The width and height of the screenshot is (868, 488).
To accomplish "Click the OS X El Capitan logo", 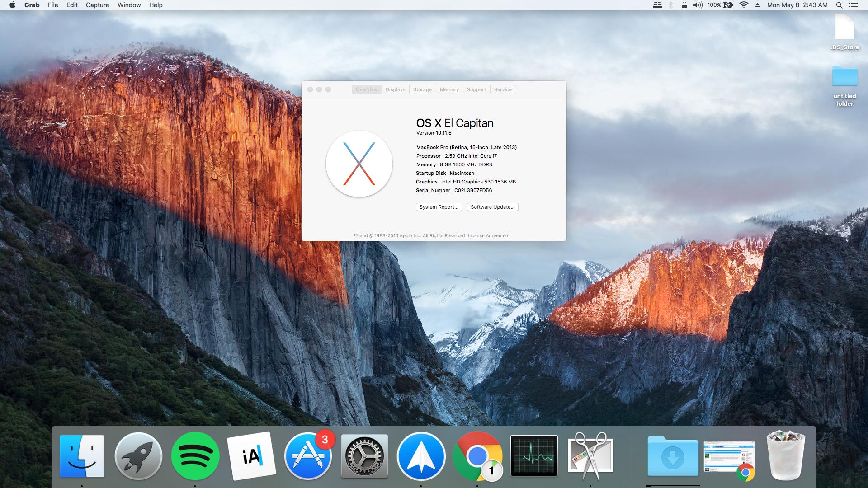I will [x=359, y=164].
